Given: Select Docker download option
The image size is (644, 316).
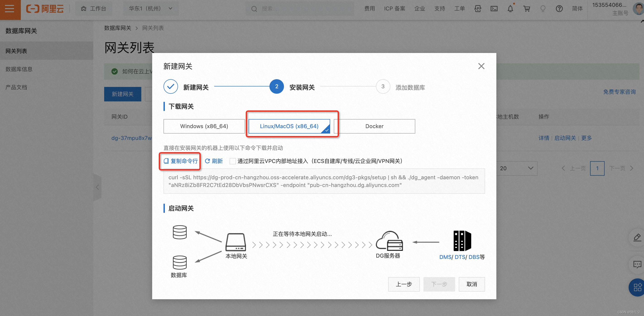Looking at the screenshot, I should 374,126.
